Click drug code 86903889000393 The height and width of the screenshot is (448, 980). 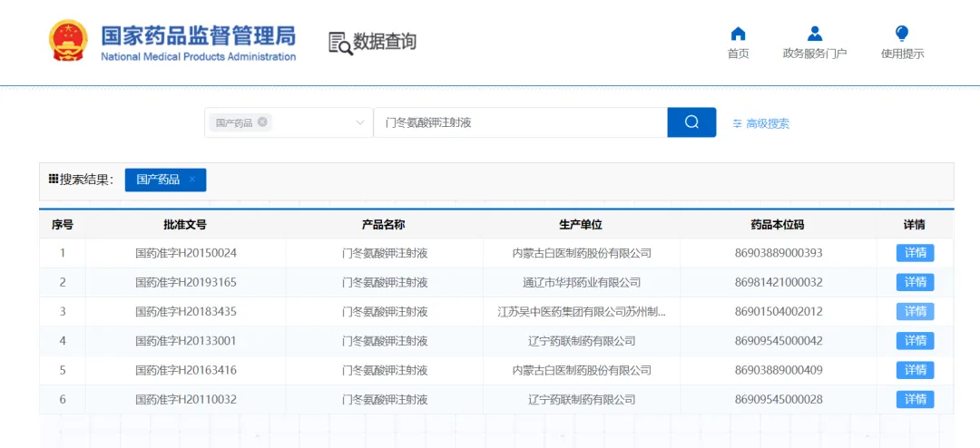pos(779,253)
